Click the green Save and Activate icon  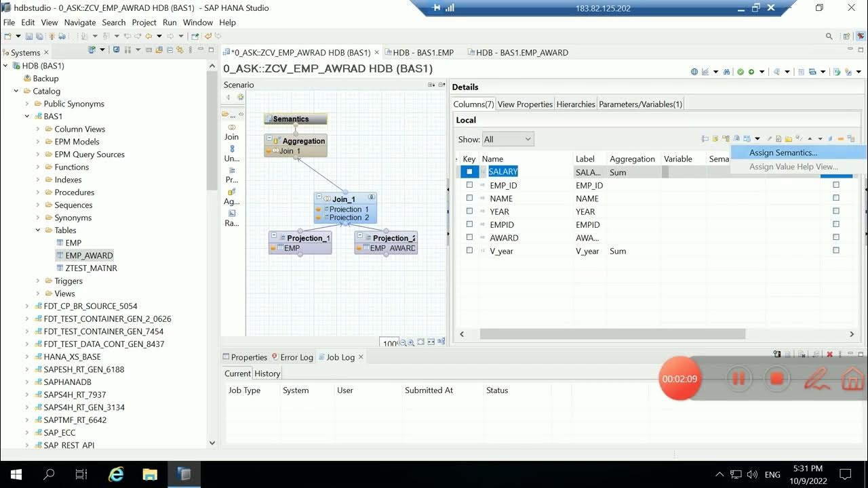(751, 71)
